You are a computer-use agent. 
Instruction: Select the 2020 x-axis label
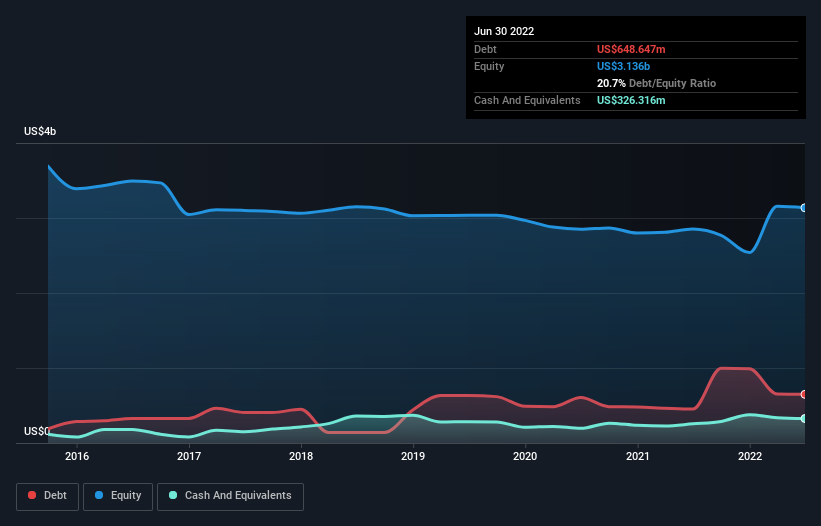tap(525, 456)
